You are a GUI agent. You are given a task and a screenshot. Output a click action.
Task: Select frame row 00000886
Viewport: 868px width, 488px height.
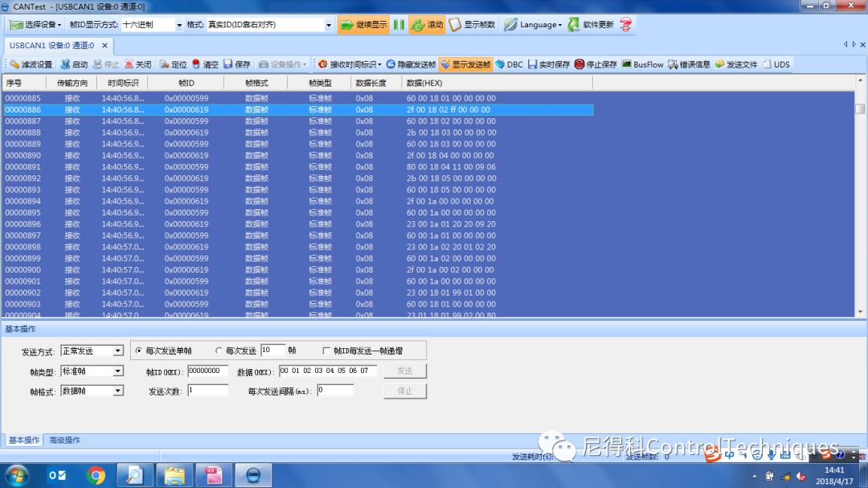pyautogui.click(x=298, y=109)
